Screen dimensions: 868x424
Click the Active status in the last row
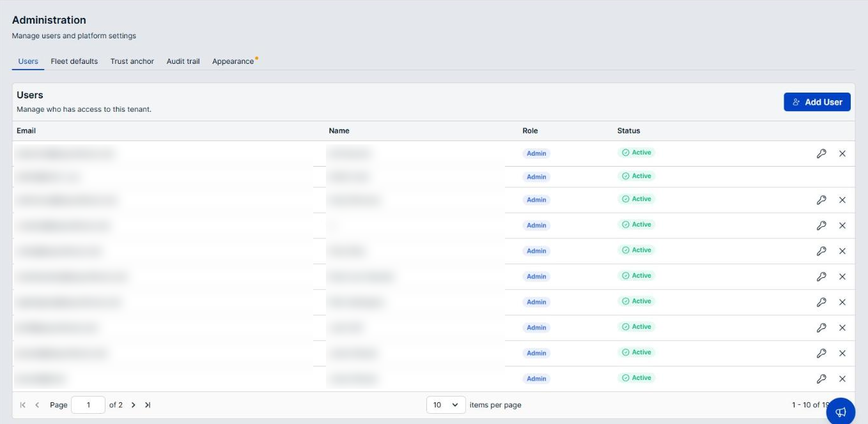[637, 378]
